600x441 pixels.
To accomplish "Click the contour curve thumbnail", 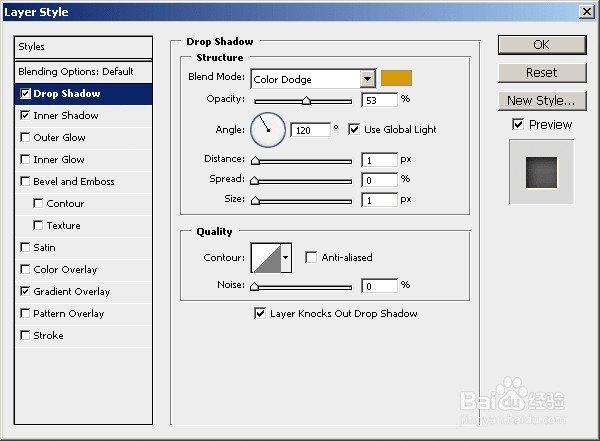I will click(266, 258).
